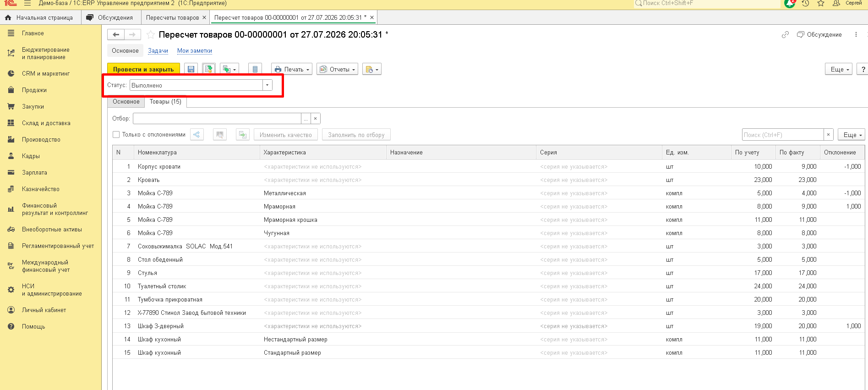Open the Печать dropdown menu
This screenshot has width=868, height=390.
pos(292,69)
